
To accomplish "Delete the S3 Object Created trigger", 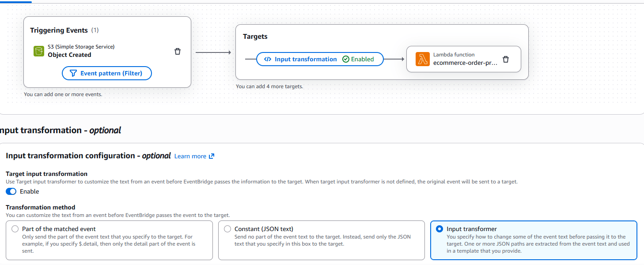I will pos(178,51).
